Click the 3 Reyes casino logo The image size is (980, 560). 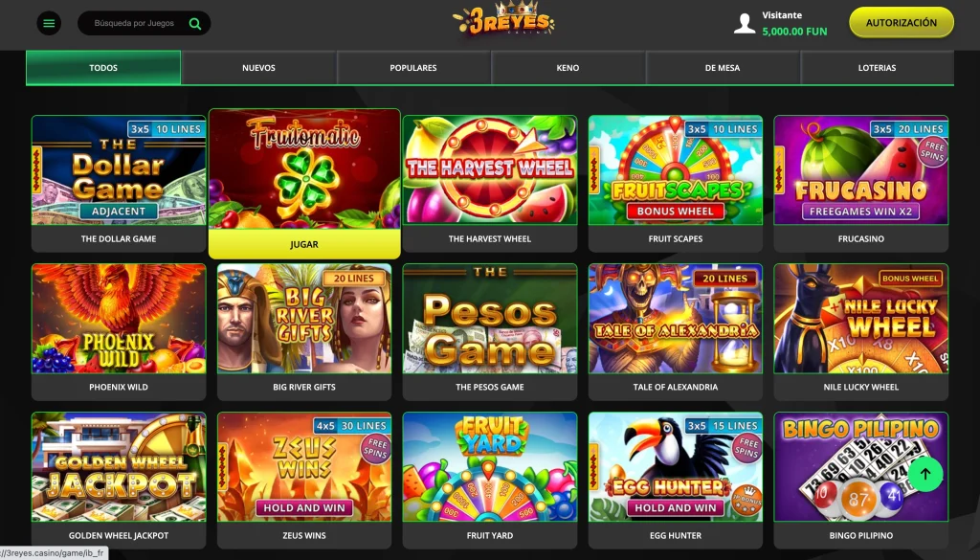pyautogui.click(x=503, y=19)
